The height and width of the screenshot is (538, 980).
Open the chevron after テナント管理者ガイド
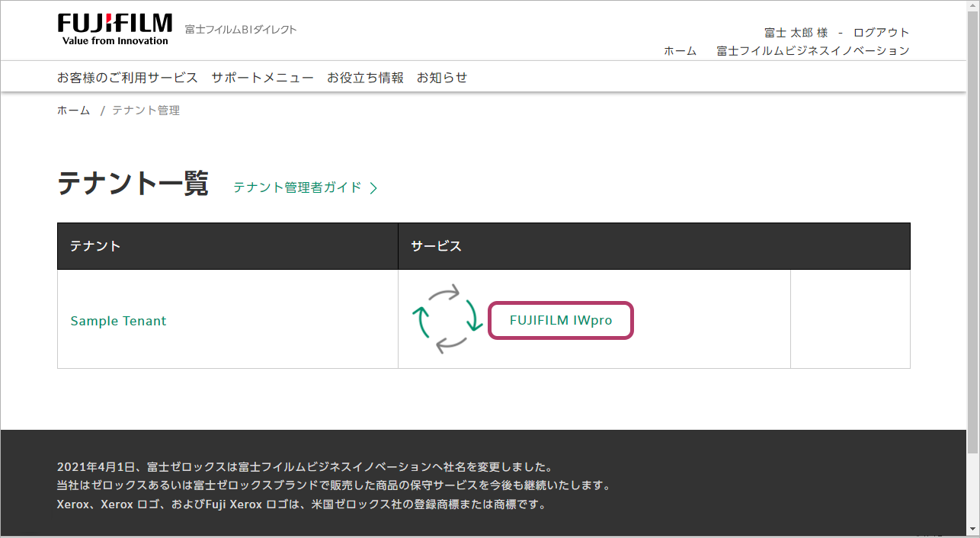pos(373,188)
